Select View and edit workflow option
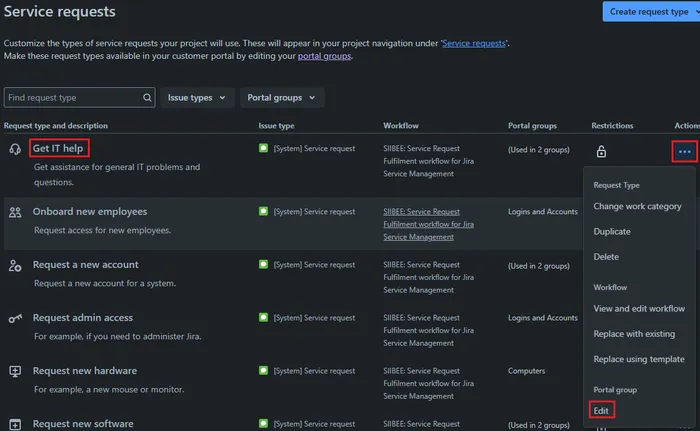700x431 pixels. coord(639,308)
